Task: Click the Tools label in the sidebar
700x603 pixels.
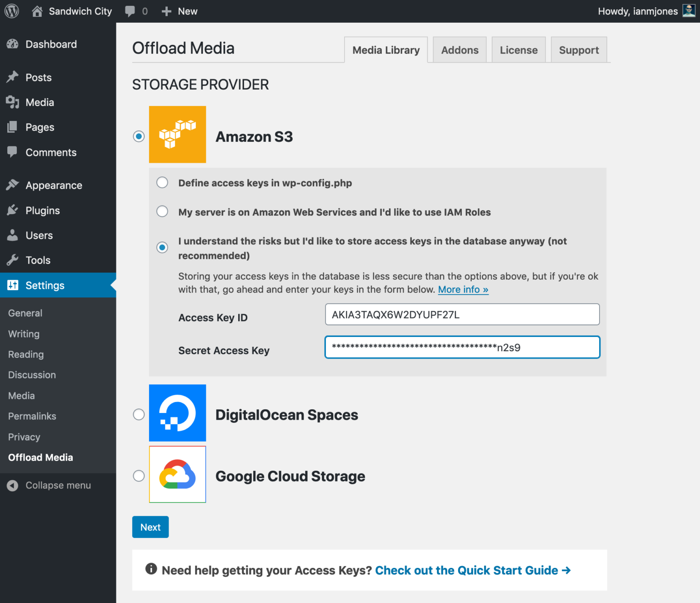Action: click(38, 260)
